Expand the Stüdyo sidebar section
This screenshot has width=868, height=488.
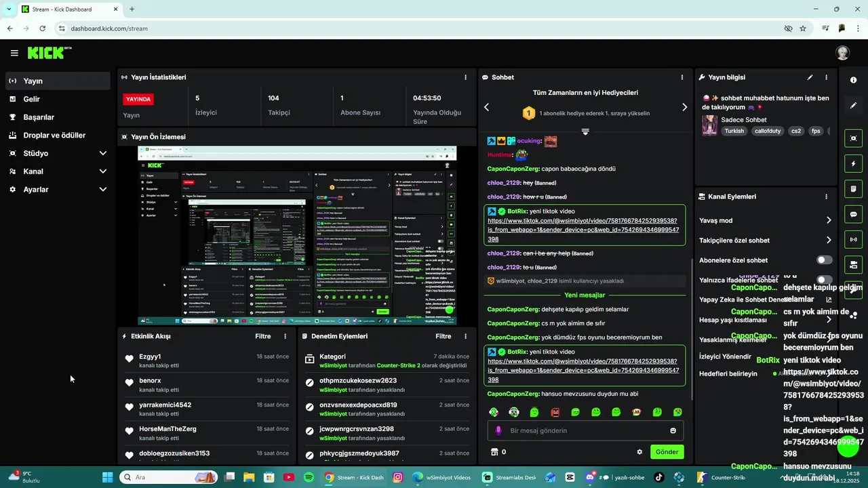102,153
